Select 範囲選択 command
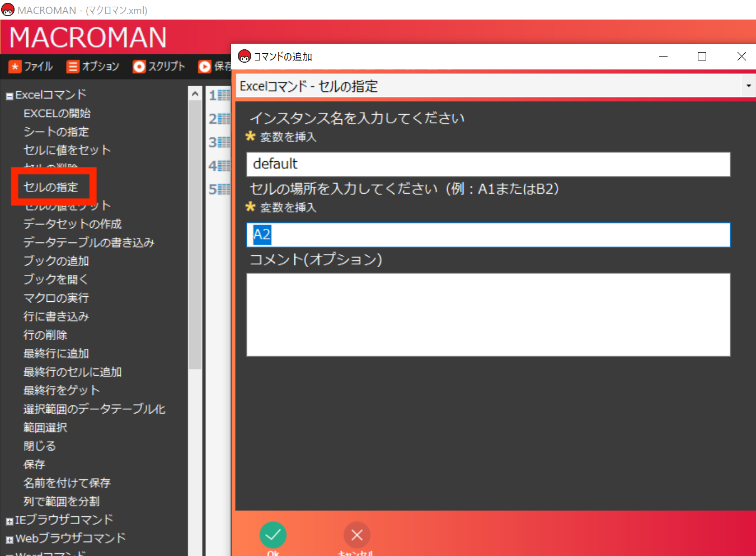 click(45, 427)
